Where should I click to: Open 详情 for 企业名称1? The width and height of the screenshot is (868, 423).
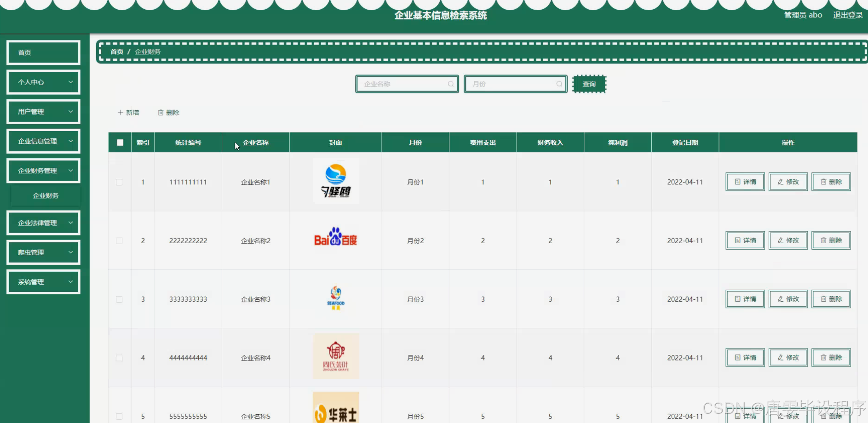745,182
